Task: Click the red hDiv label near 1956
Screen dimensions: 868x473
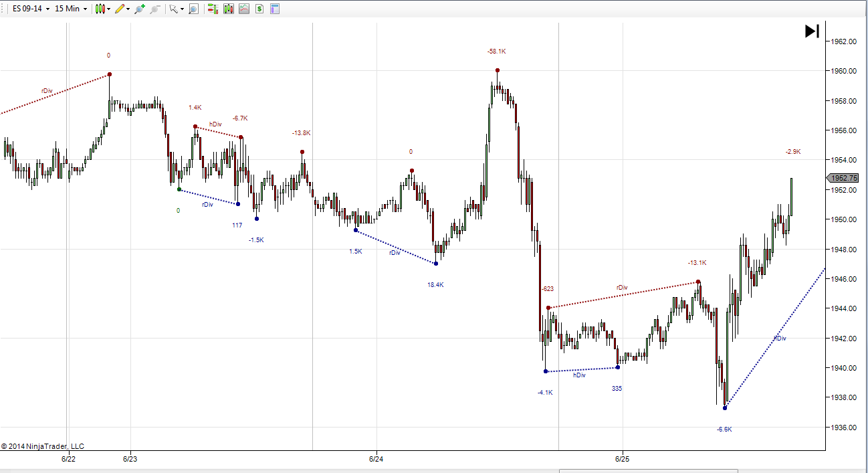Action: point(215,124)
